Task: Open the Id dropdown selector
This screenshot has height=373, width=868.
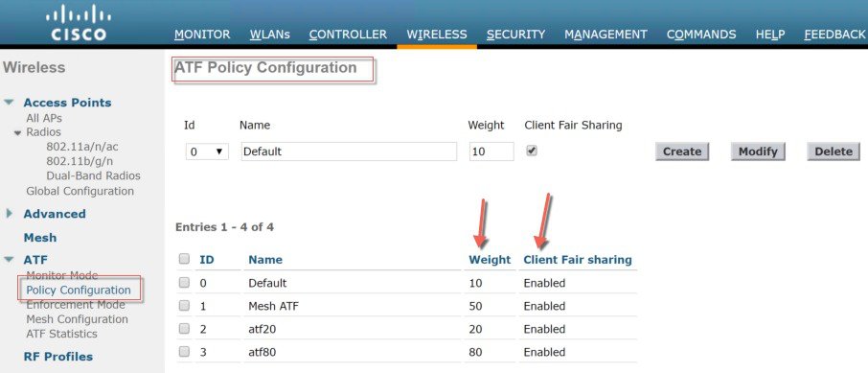Action: (207, 152)
